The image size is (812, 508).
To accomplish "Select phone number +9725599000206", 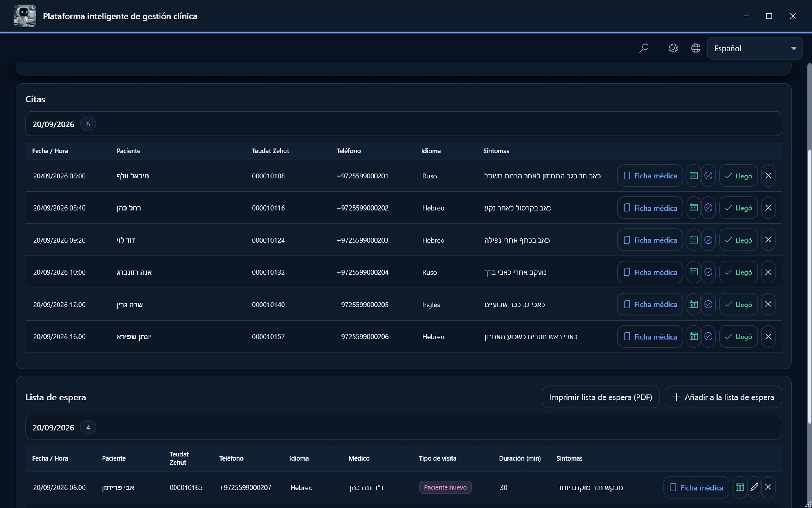I will (x=363, y=337).
